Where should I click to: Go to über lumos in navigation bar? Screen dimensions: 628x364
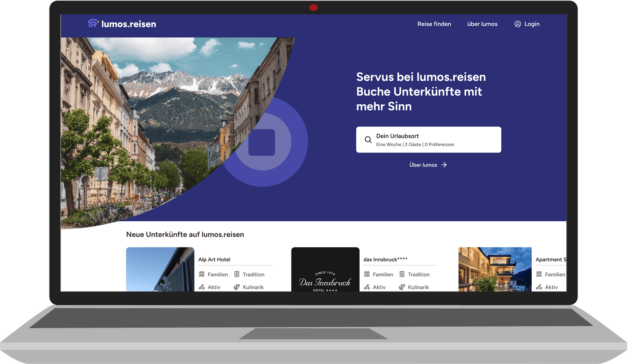(482, 24)
